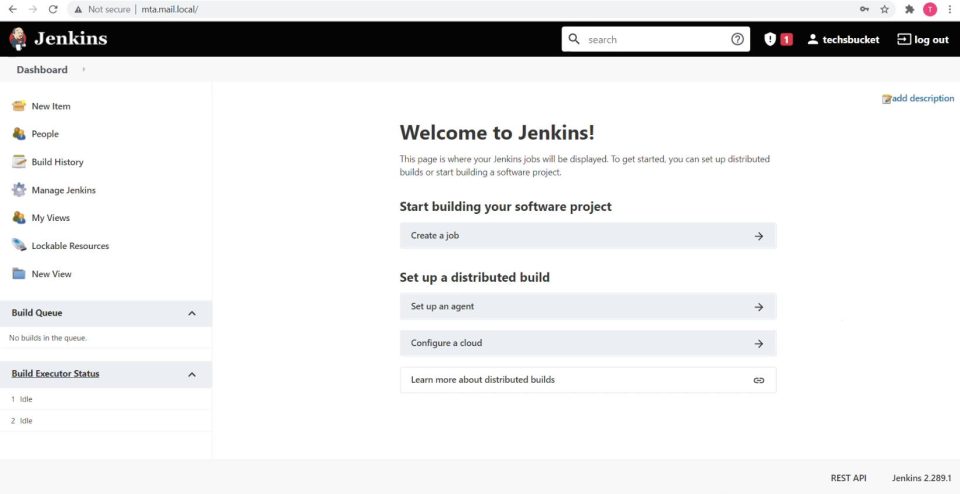The width and height of the screenshot is (960, 494).
Task: Expand the Dashboard breadcrumb arrow
Action: pos(83,69)
